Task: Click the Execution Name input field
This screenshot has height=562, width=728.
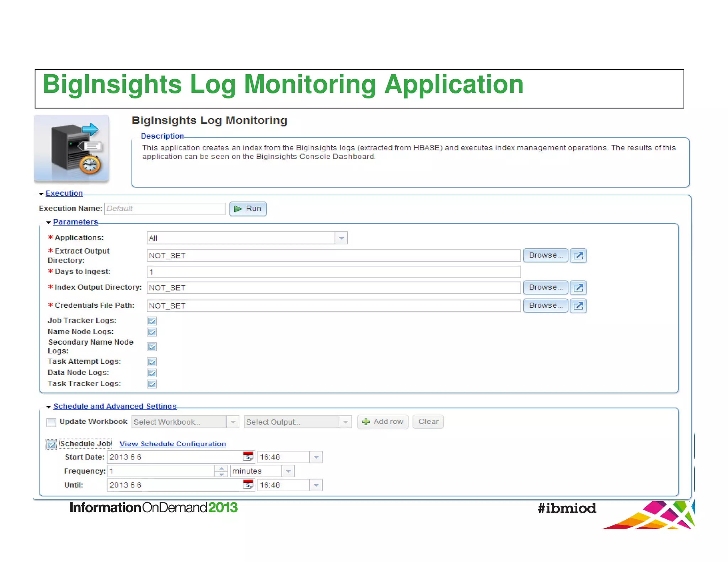Action: (165, 209)
